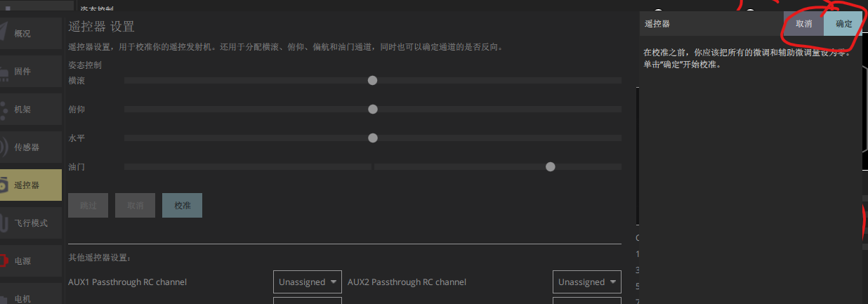This screenshot has height=304, width=868.
Task: Open the 飞行模式 flight modes section
Action: (x=30, y=223)
